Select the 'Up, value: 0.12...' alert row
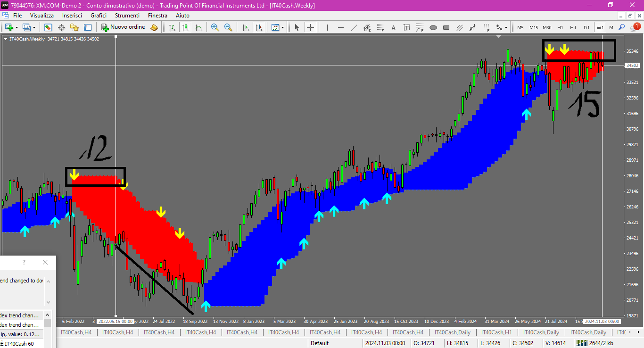Viewport: 644px width, 348px height. [x=22, y=334]
